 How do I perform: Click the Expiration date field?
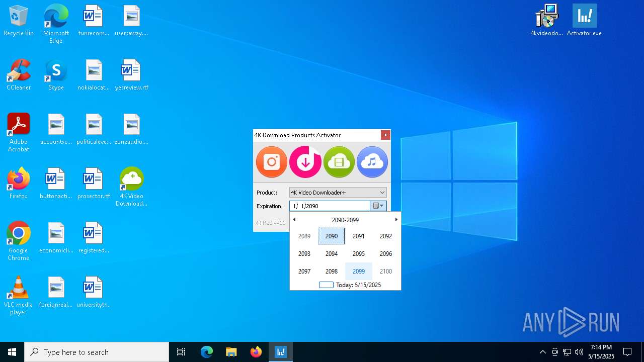click(330, 206)
